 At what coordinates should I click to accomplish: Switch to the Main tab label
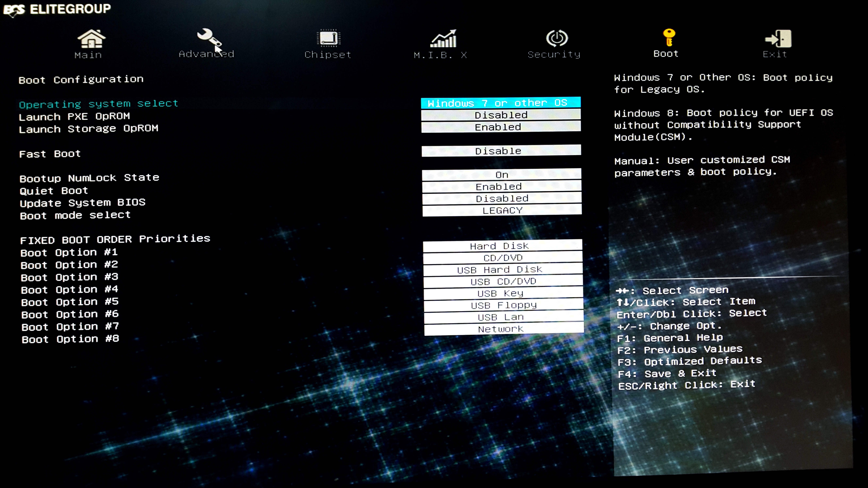click(88, 55)
